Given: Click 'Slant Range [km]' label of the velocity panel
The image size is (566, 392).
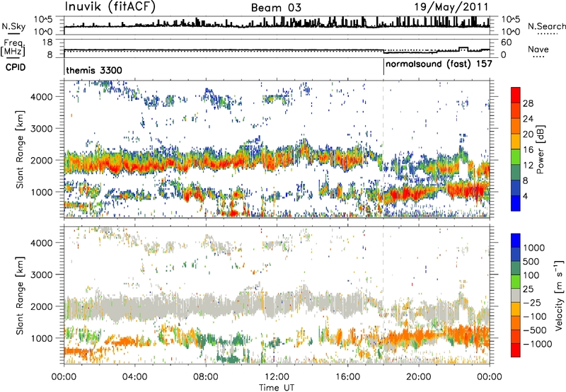Looking at the screenshot, I should (20, 295).
